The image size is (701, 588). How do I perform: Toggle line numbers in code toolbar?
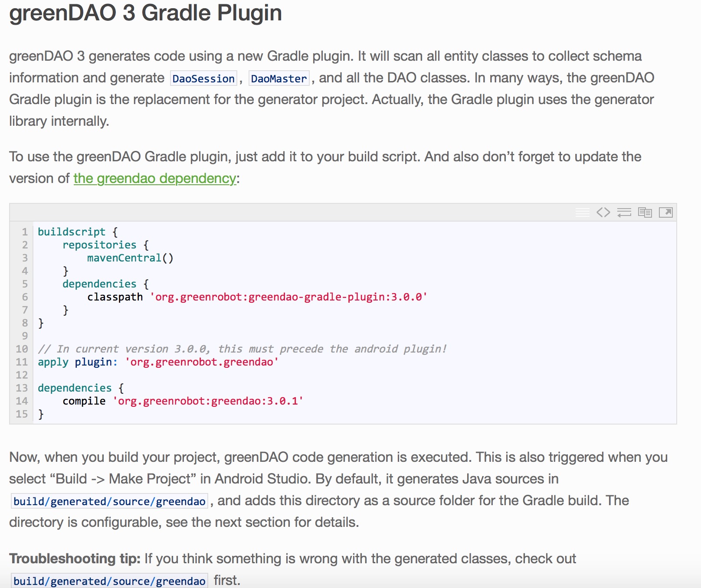(582, 212)
